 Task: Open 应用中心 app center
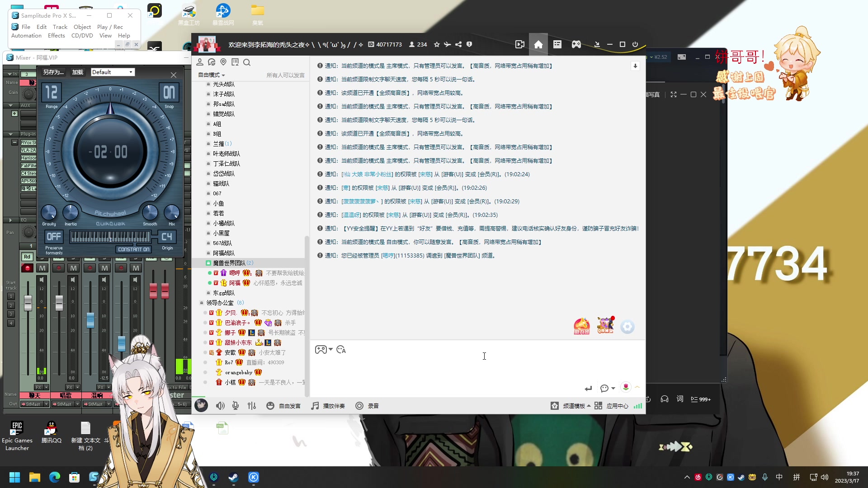tap(611, 406)
